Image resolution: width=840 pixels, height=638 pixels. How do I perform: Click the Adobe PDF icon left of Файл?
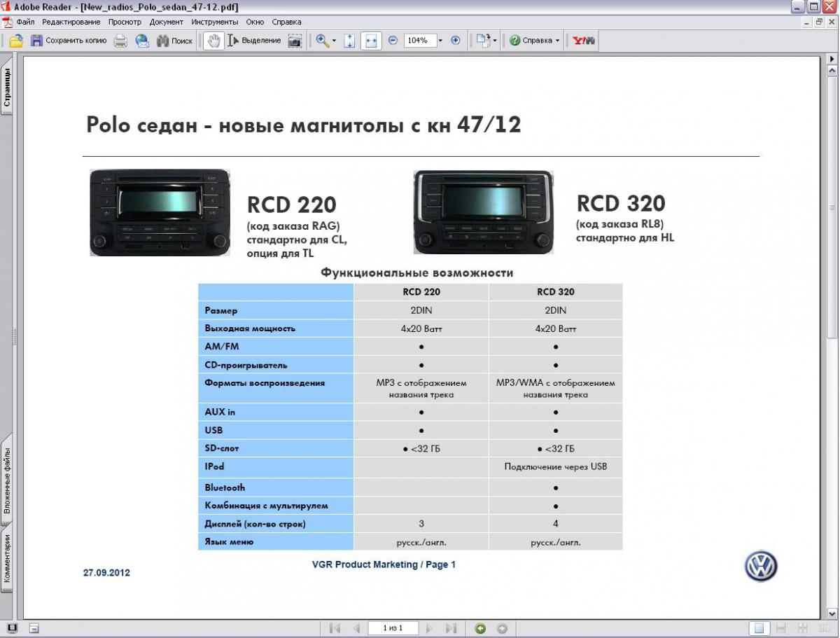[x=7, y=22]
